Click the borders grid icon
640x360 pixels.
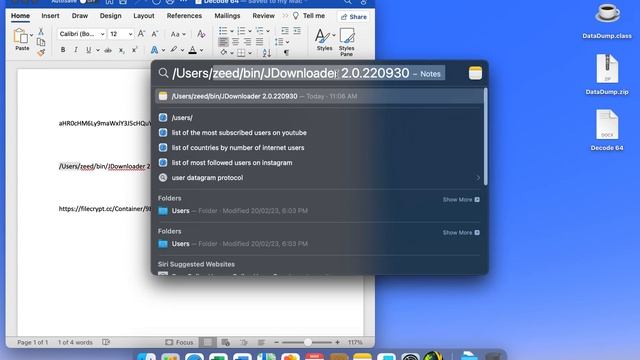coord(241,53)
